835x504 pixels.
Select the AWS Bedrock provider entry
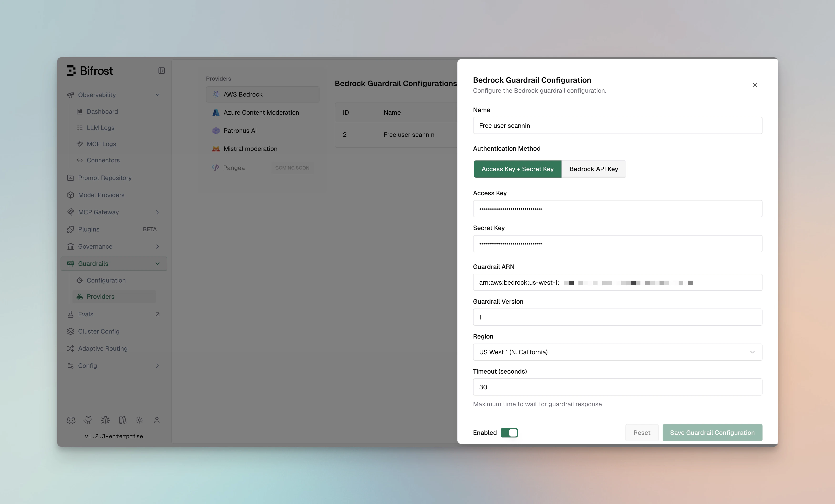coord(262,94)
